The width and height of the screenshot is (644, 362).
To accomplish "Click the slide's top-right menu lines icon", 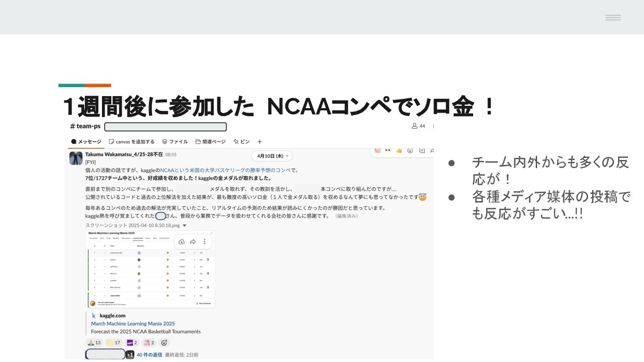I will [x=613, y=17].
